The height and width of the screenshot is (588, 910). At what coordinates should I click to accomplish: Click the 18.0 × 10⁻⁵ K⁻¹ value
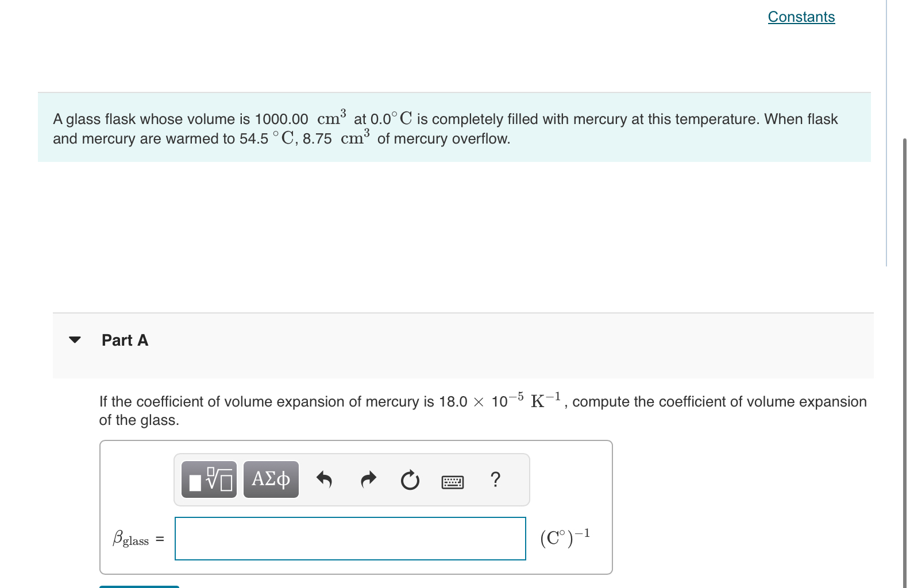[x=500, y=400]
